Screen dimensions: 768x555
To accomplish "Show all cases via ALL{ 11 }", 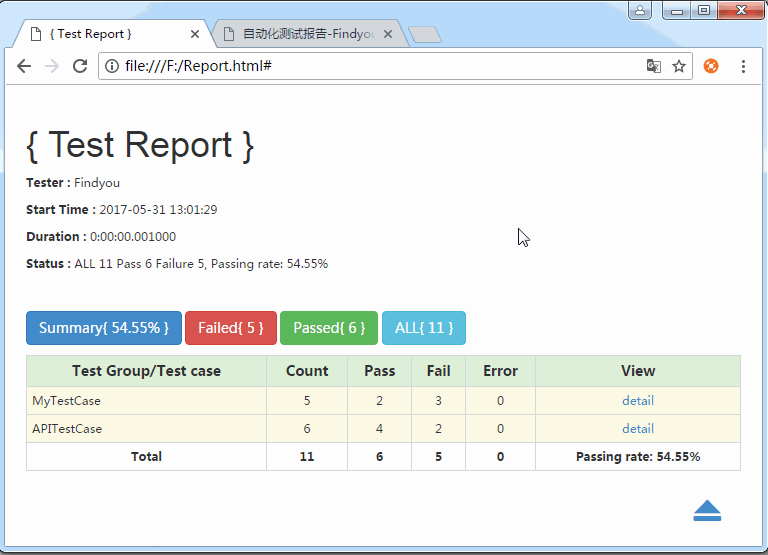I will pyautogui.click(x=424, y=328).
